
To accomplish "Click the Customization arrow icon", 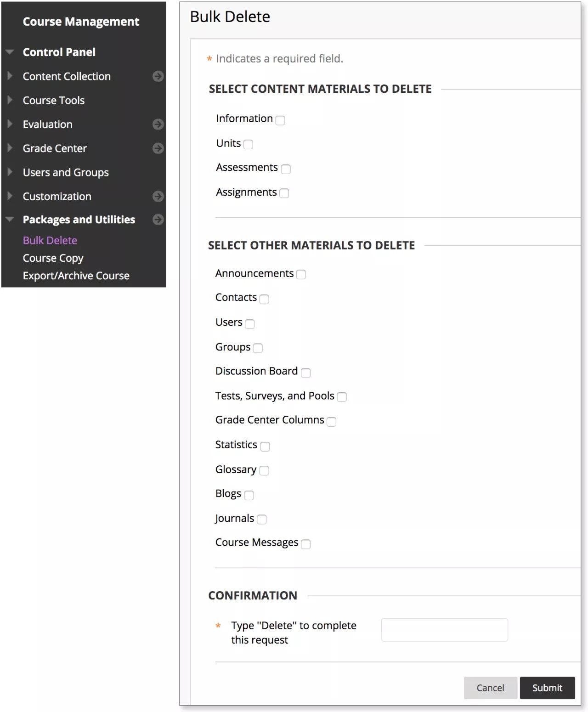I will coord(158,196).
